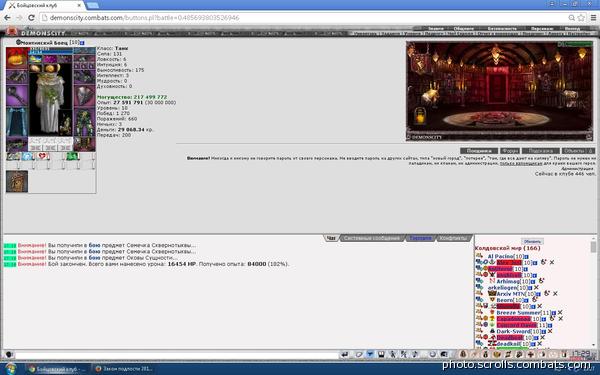Open the white-robed character portrait

tap(50, 101)
